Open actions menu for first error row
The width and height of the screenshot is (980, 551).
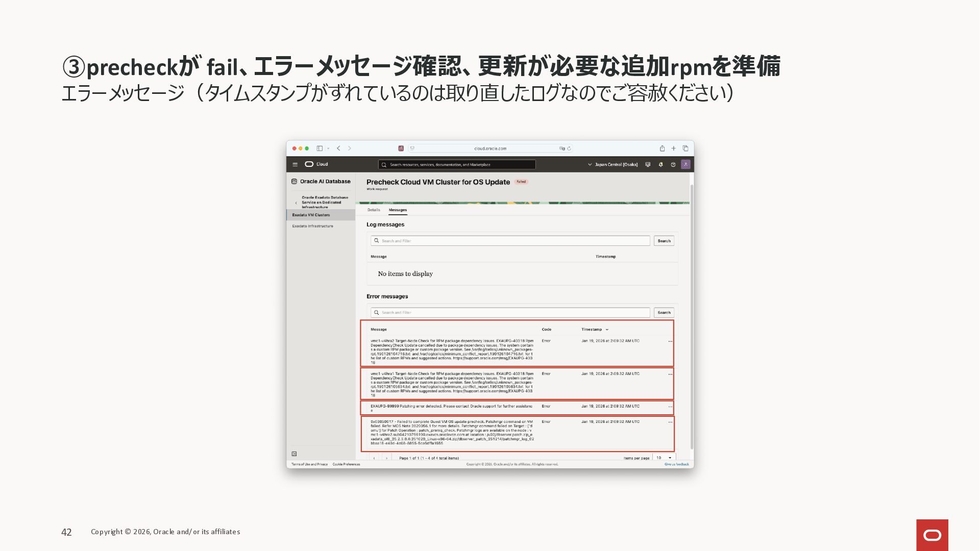coord(670,341)
